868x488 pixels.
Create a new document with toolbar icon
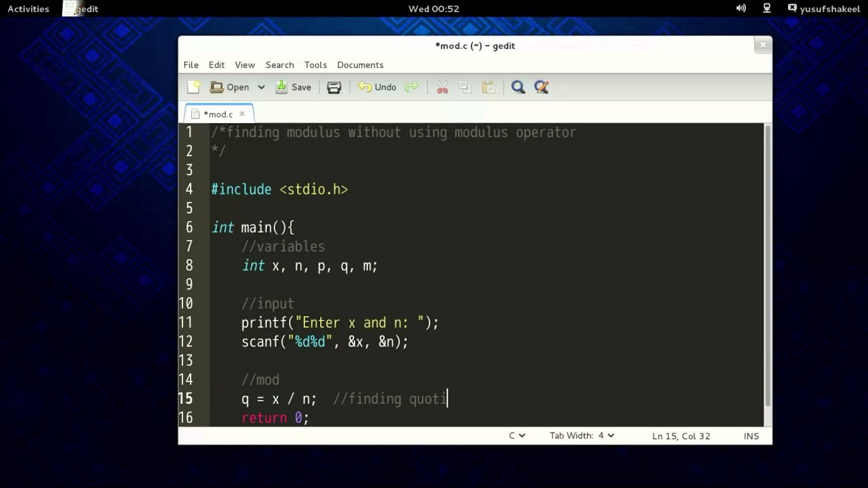194,87
